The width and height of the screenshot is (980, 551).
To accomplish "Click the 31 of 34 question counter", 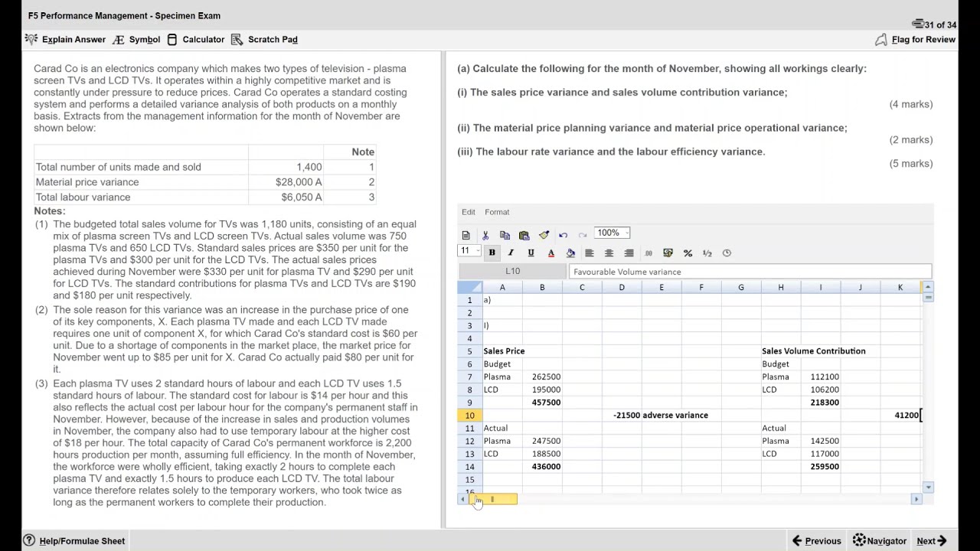I will [934, 25].
